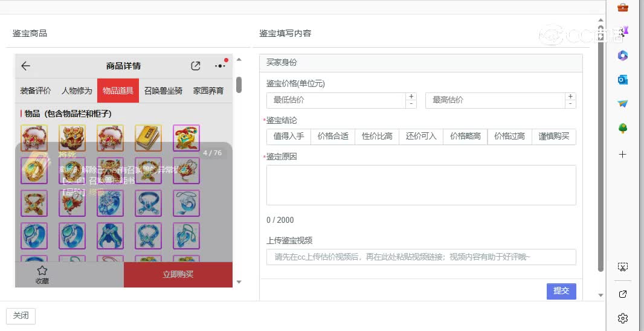Click into the 鉴定原因 text area
Image resolution: width=644 pixels, height=331 pixels.
421,185
